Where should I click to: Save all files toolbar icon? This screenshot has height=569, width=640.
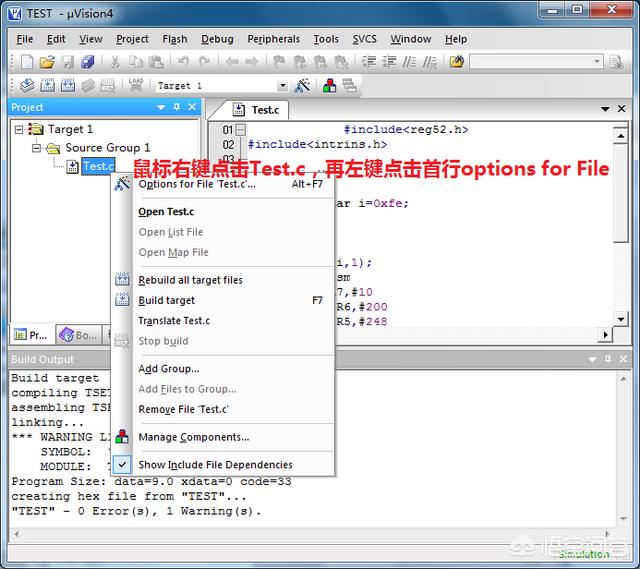(88, 62)
